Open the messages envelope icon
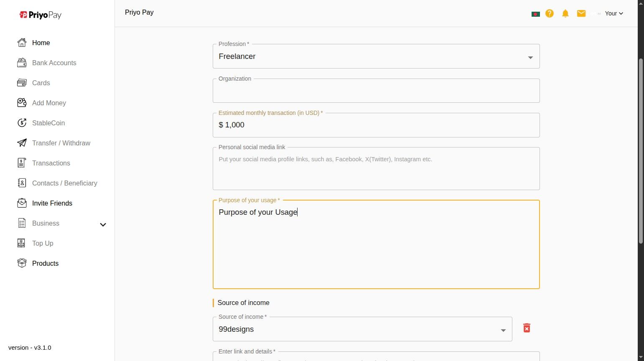The width and height of the screenshot is (644, 361). [581, 13]
